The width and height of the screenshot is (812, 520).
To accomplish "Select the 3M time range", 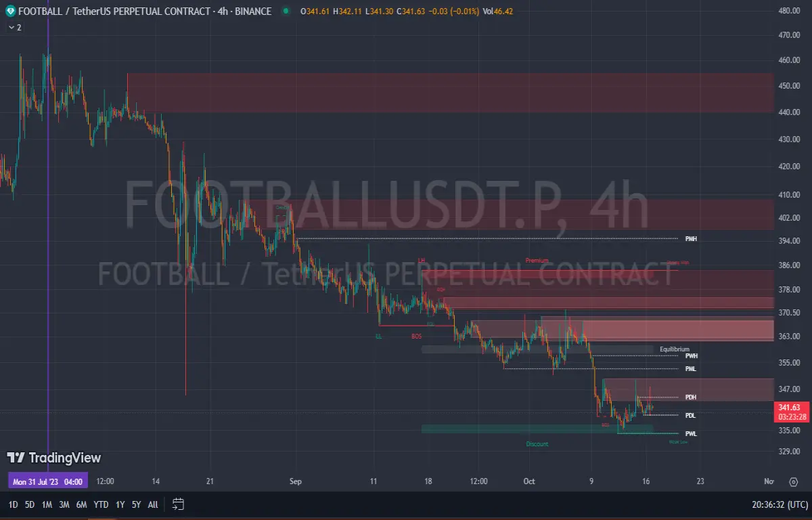I will [64, 504].
